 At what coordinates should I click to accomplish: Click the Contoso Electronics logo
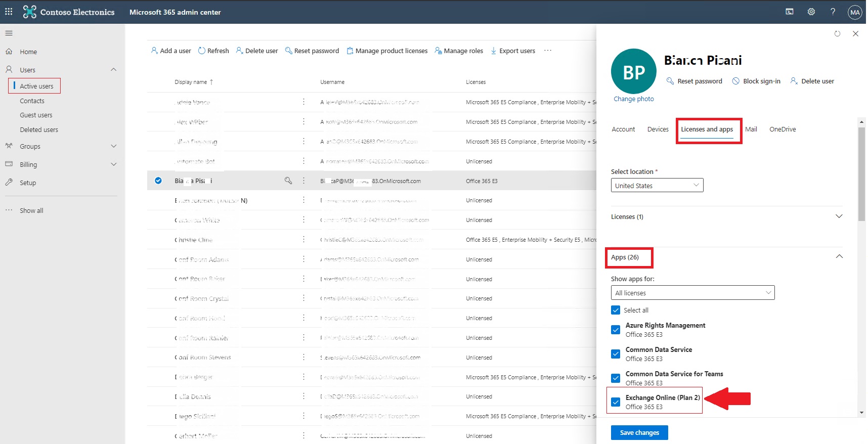coord(30,12)
